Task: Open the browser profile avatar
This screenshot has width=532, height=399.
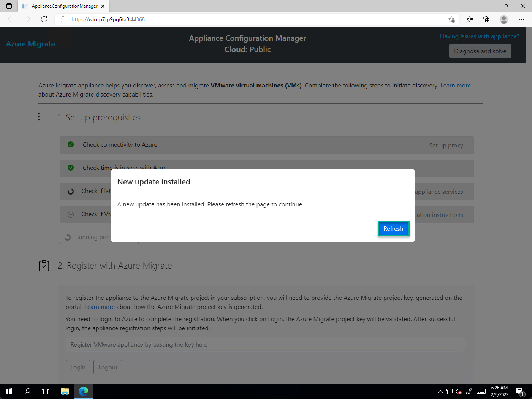Action: (x=504, y=19)
